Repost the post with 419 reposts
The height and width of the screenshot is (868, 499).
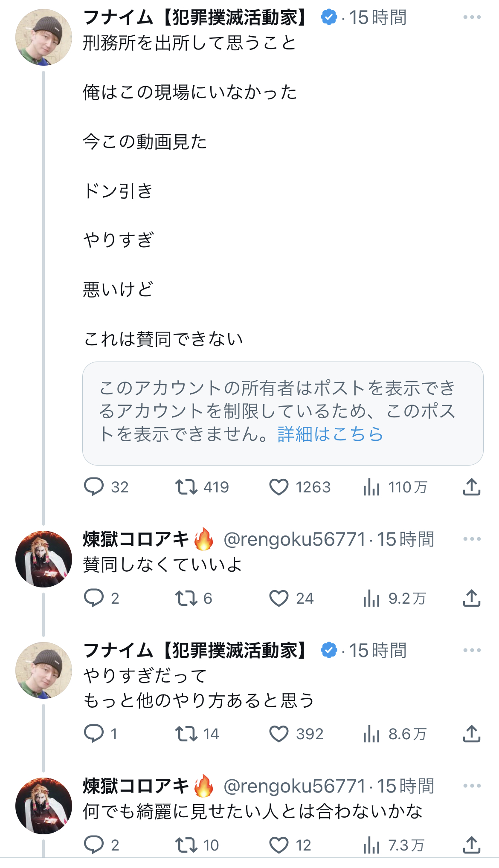pos(186,487)
